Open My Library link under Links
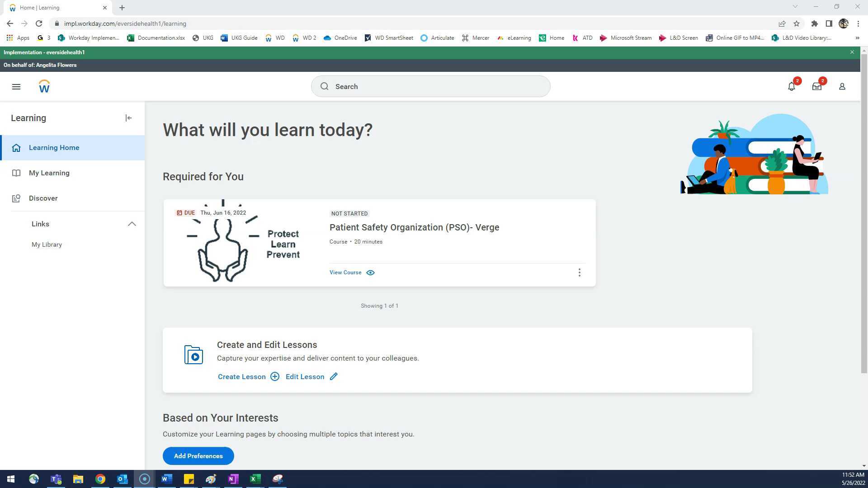 click(47, 244)
